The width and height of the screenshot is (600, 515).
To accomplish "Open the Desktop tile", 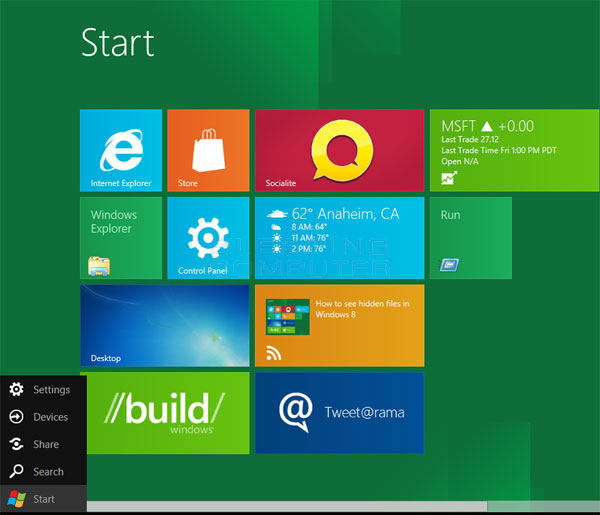I will point(165,326).
